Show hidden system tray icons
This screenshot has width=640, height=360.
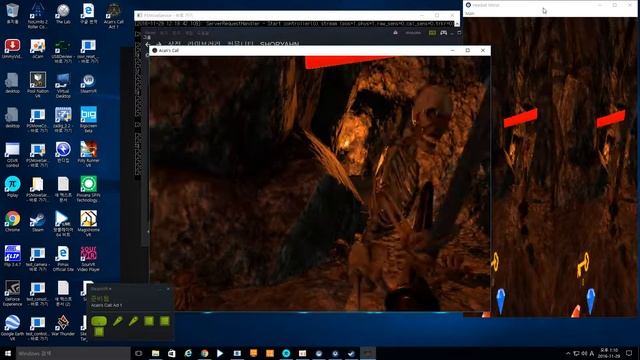[x=568, y=353]
